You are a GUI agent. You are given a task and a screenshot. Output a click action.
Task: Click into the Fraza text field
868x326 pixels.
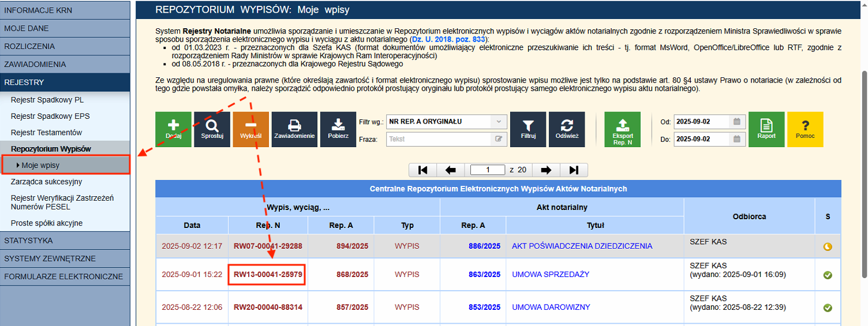click(439, 139)
